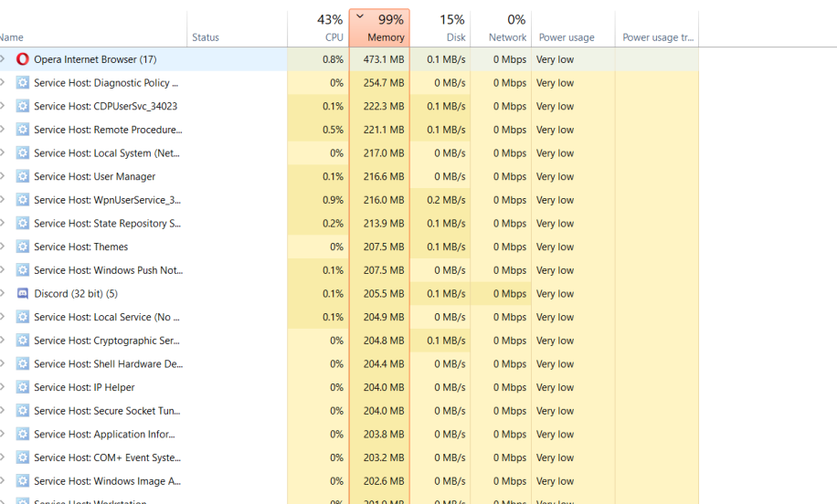837x504 pixels.
Task: Click gear icon for Service Host: Windows Push Not
Action: pyautogui.click(x=23, y=270)
